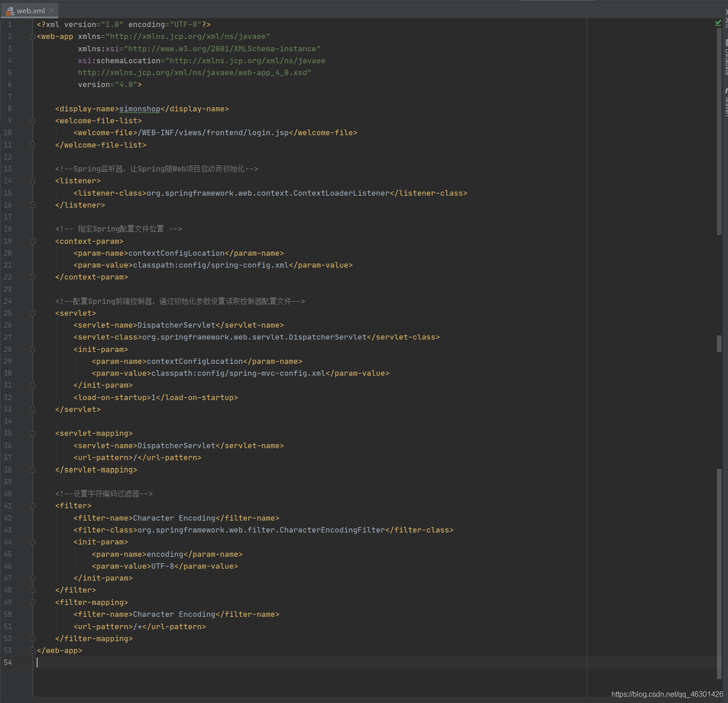Click the Spring监听器 comment line

pyautogui.click(x=157, y=169)
